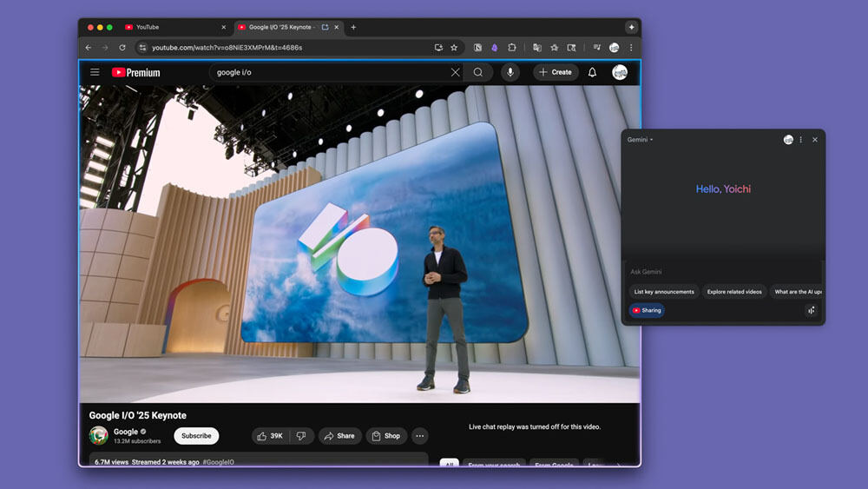Screen dimensions: 868x489
Task: Open YouTube notifications bell
Action: 592,73
